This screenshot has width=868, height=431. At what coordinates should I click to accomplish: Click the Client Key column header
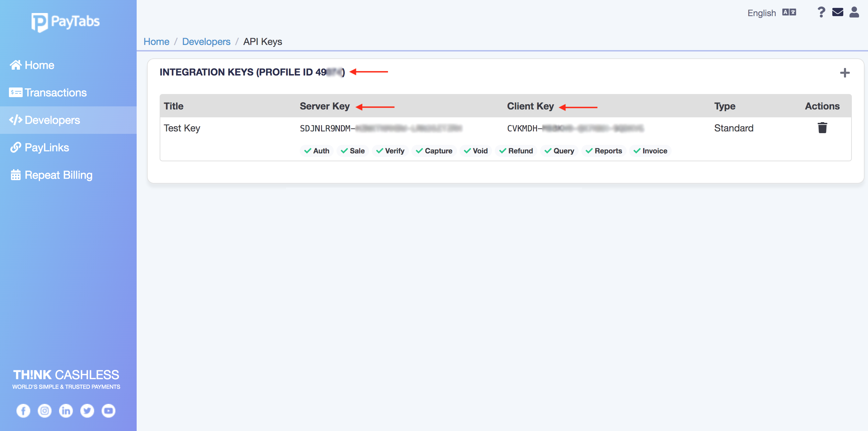[530, 106]
